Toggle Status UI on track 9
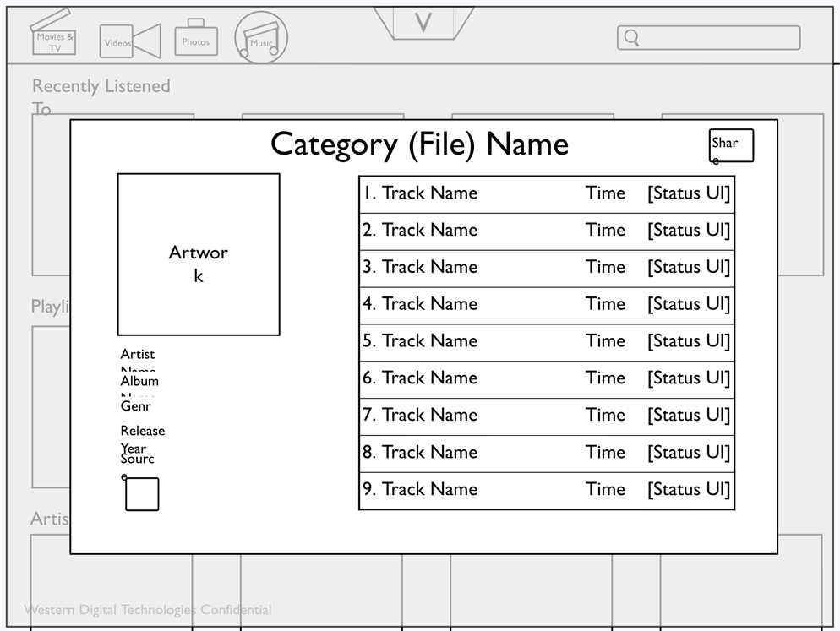The image size is (840, 631). 688,489
